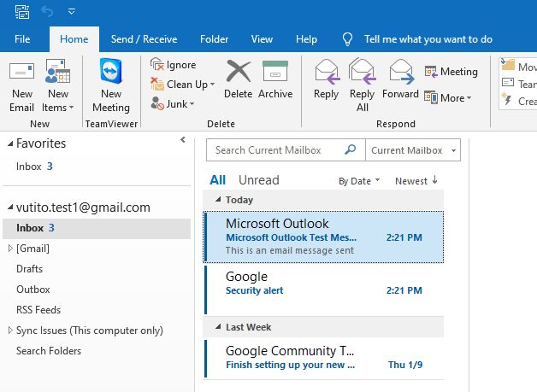Open Search Folders
The height and width of the screenshot is (392, 537).
[x=49, y=351]
